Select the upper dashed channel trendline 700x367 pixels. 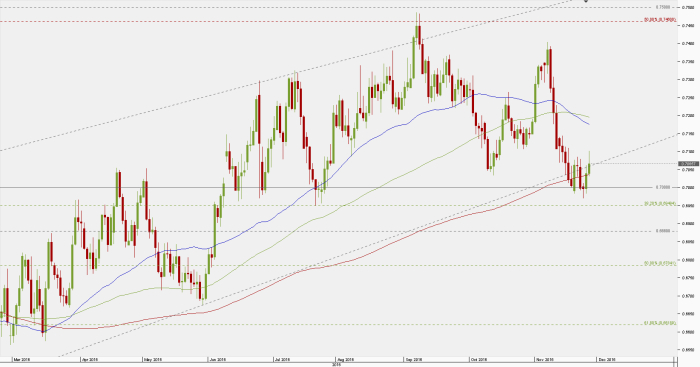pyautogui.click(x=286, y=75)
